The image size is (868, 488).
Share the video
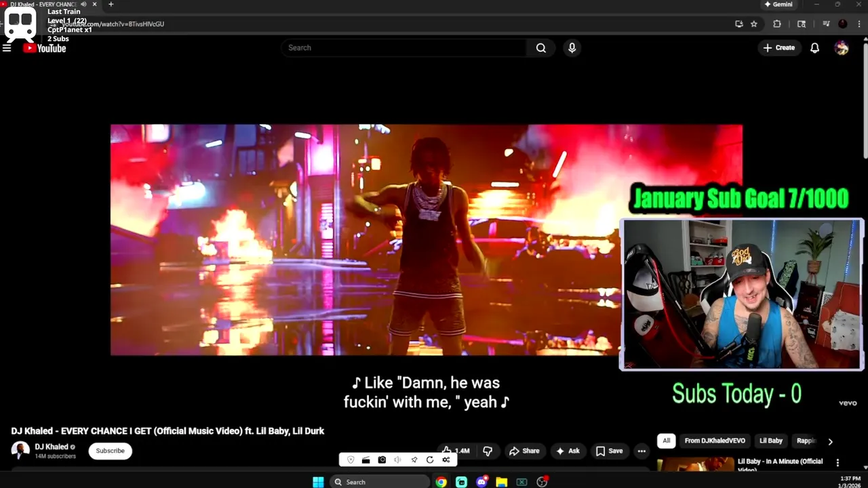(x=524, y=451)
